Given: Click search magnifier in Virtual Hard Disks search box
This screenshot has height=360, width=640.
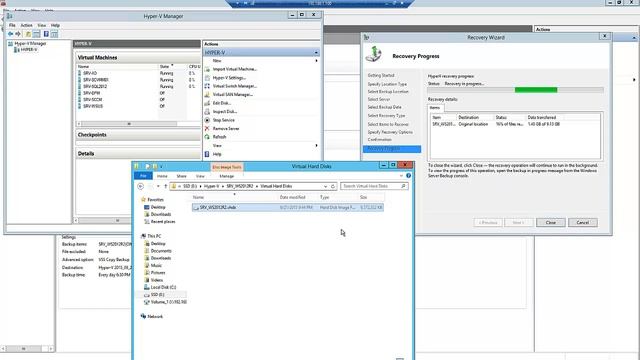Looking at the screenshot, I should click(403, 186).
